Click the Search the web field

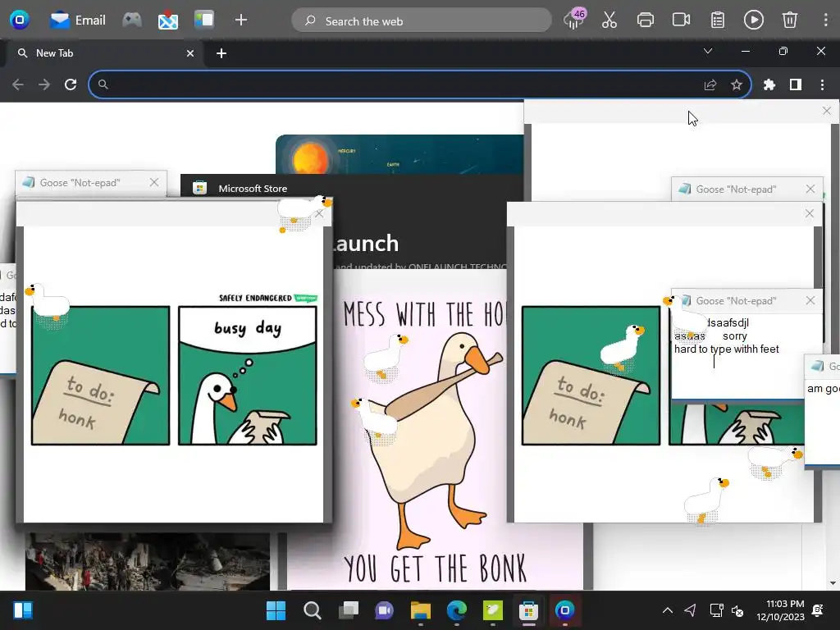[x=422, y=21]
